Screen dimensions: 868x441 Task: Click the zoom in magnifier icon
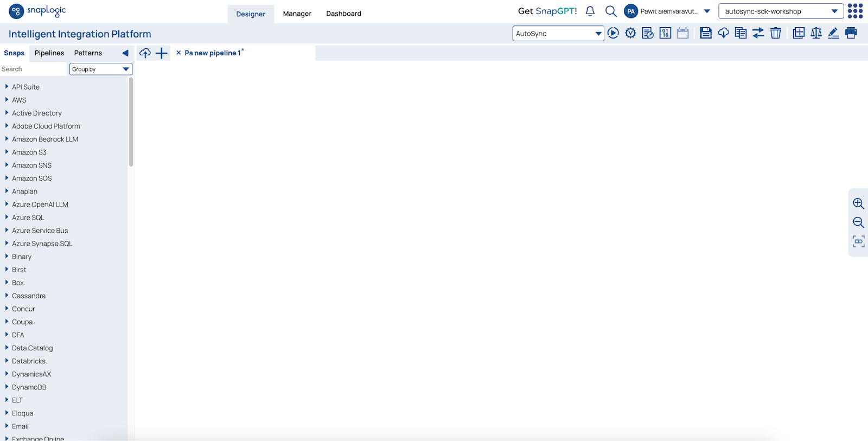858,203
